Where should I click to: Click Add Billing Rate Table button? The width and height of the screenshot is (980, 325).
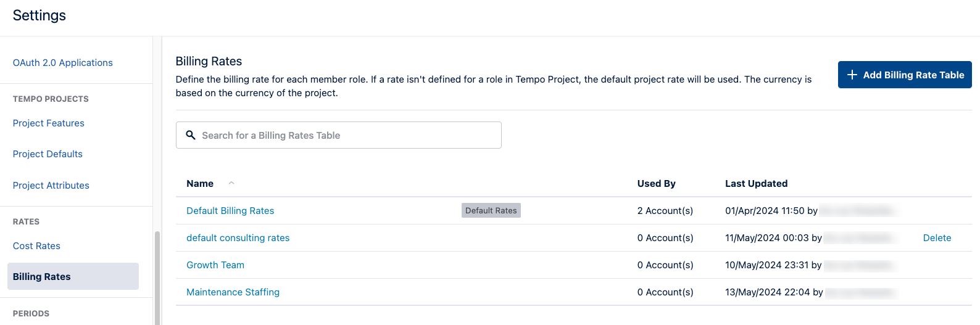[x=904, y=75]
